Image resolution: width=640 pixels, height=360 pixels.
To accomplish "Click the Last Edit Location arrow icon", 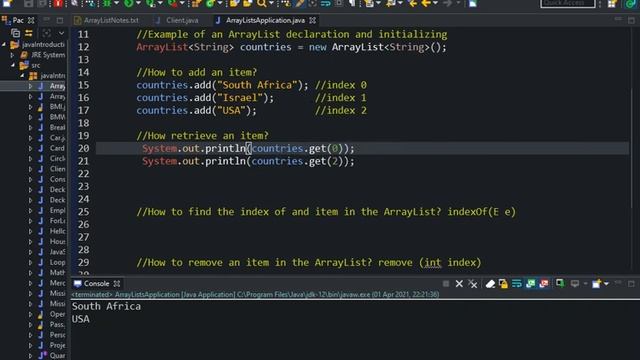I will pos(412,4).
